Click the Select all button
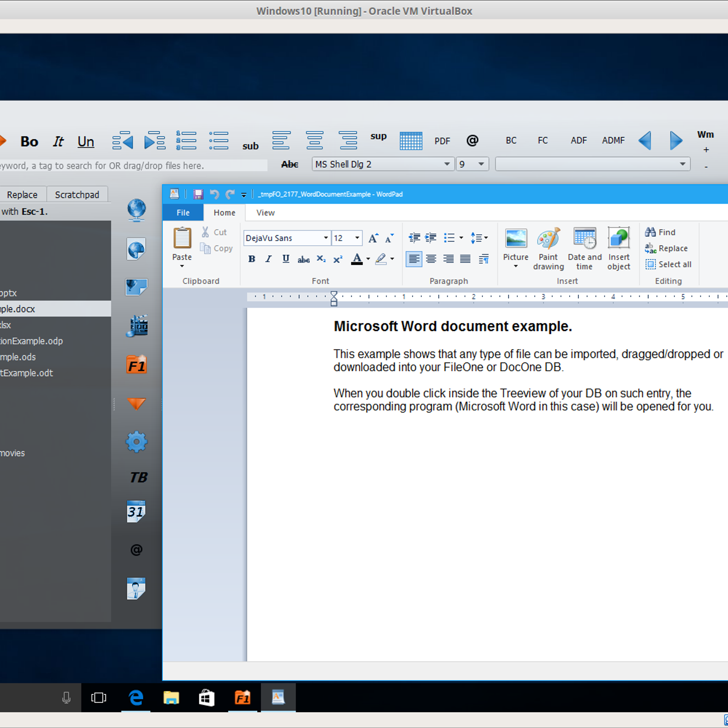728x728 pixels. pyautogui.click(x=668, y=264)
